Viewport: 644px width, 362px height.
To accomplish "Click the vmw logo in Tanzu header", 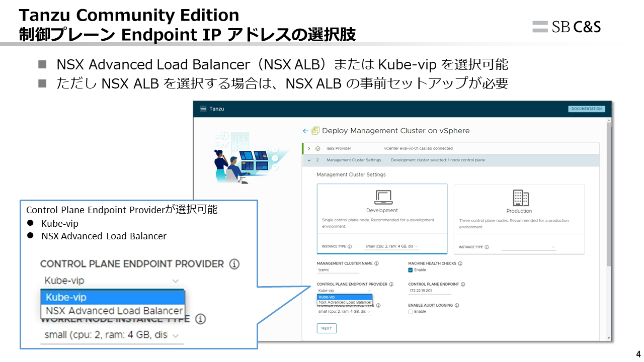I will click(204, 109).
